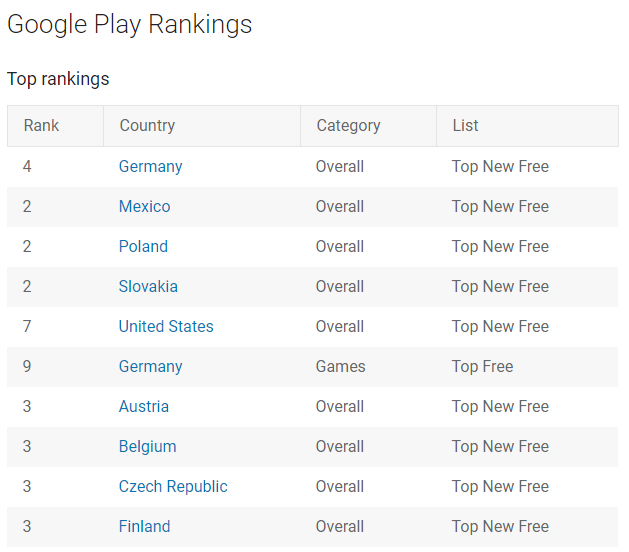Click the Country column header
Image resolution: width=629 pixels, height=552 pixels.
pos(147,126)
